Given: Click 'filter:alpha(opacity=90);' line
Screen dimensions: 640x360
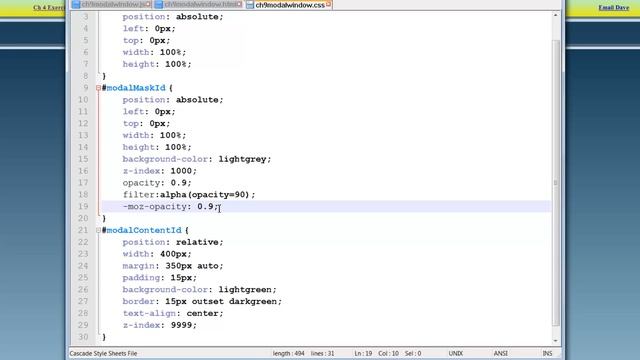Looking at the screenshot, I should tap(189, 195).
